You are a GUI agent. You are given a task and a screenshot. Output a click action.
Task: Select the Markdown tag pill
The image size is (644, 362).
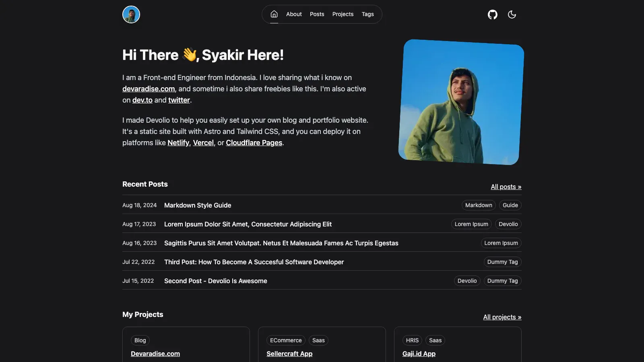tap(479, 205)
